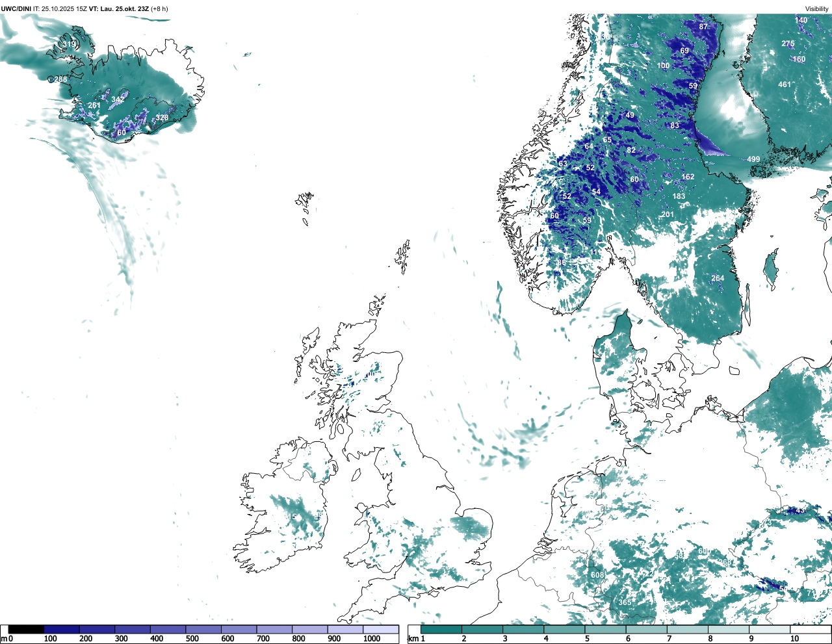Click the '201' visibility value
The height and width of the screenshot is (644, 832).
click(x=668, y=214)
